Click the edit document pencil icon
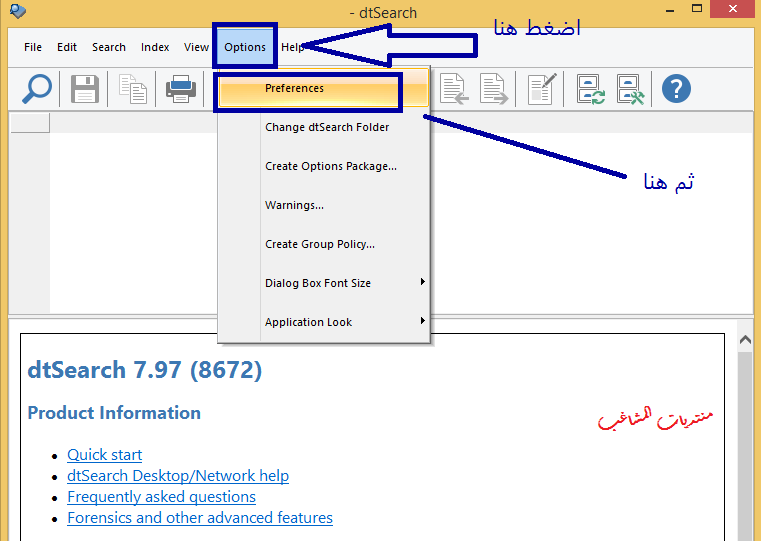The height and width of the screenshot is (541, 761). pyautogui.click(x=541, y=89)
